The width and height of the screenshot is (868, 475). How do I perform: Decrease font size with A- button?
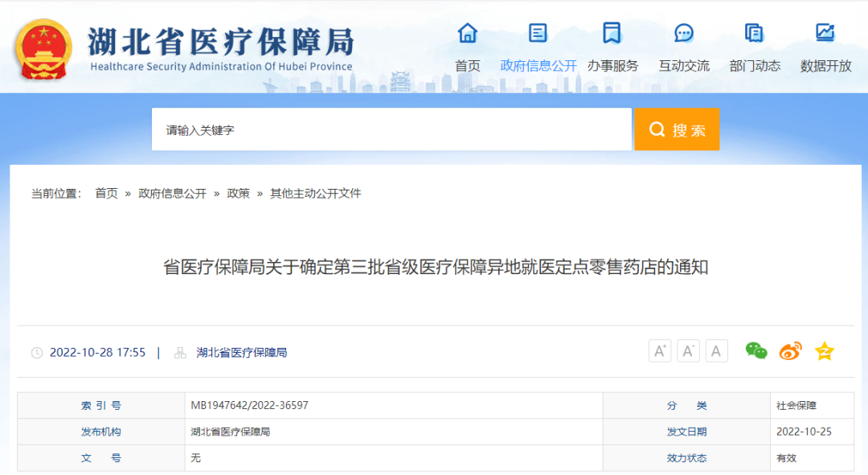click(688, 351)
